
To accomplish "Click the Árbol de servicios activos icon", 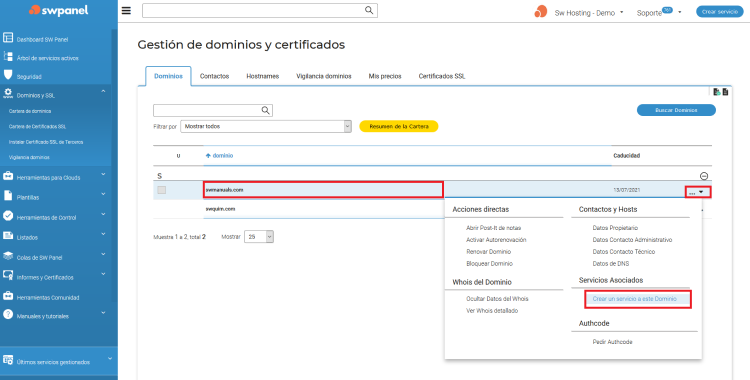I will tap(8, 57).
